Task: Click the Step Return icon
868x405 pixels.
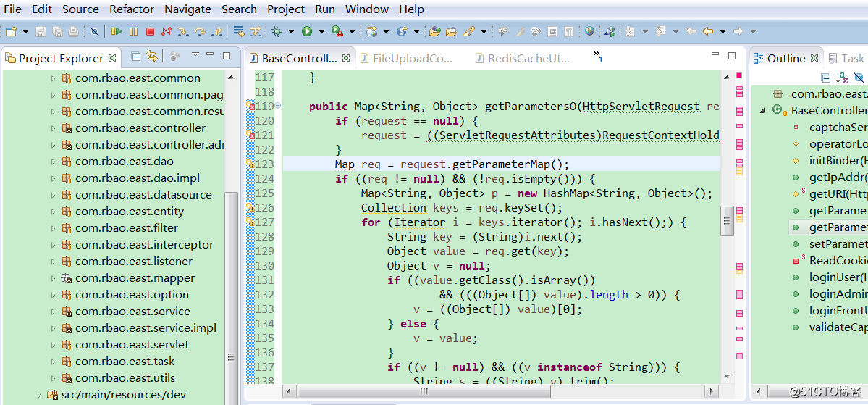Action: [x=217, y=32]
